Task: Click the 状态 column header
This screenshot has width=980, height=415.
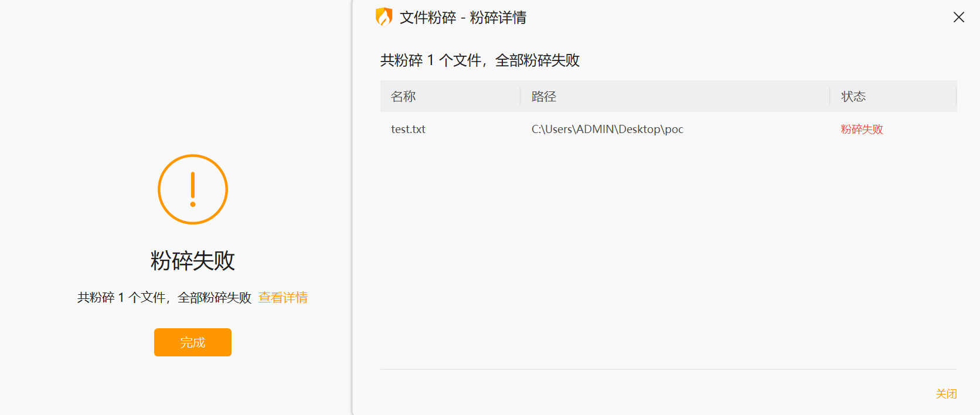Action: [x=853, y=97]
